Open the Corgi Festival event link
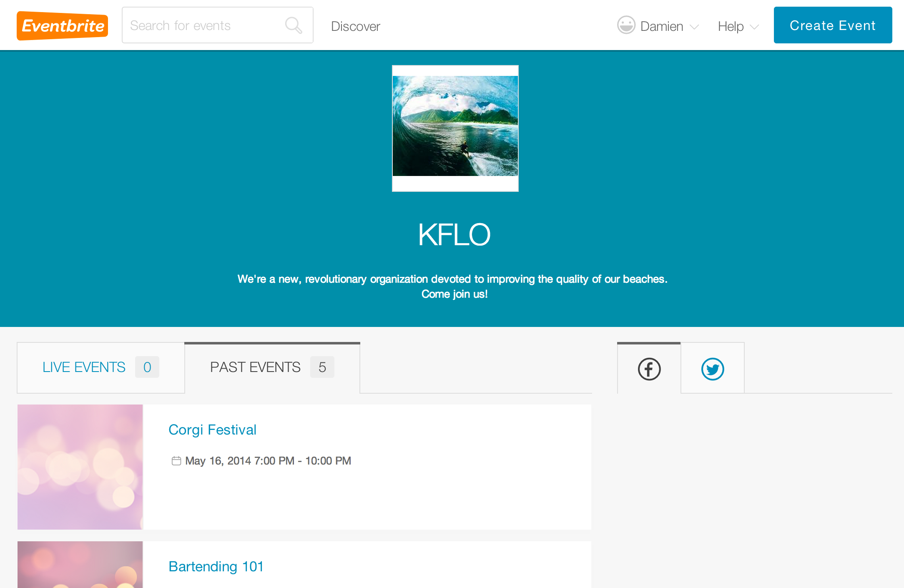The width and height of the screenshot is (904, 588). (x=212, y=430)
